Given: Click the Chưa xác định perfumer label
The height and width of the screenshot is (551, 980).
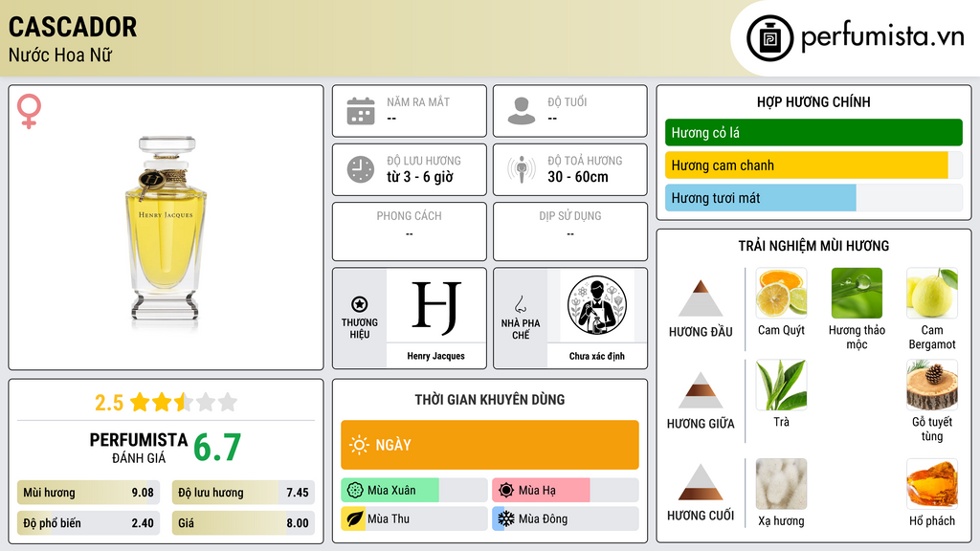Looking at the screenshot, I should (x=597, y=356).
